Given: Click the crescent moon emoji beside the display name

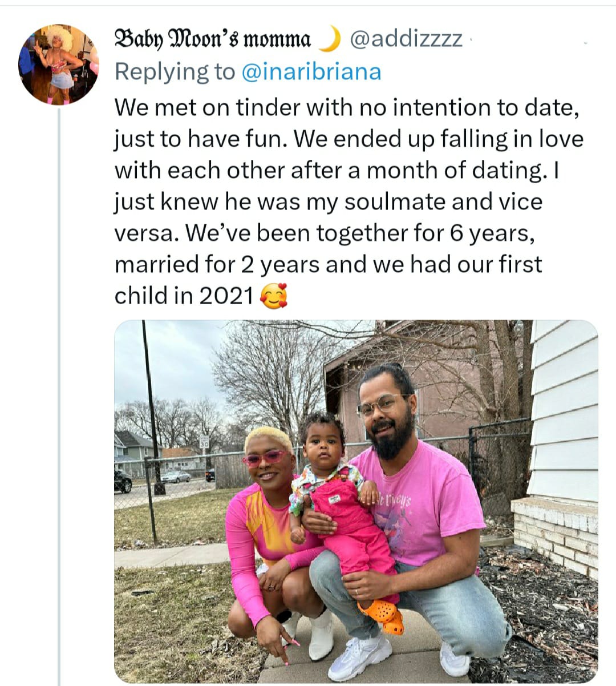Looking at the screenshot, I should 329,39.
